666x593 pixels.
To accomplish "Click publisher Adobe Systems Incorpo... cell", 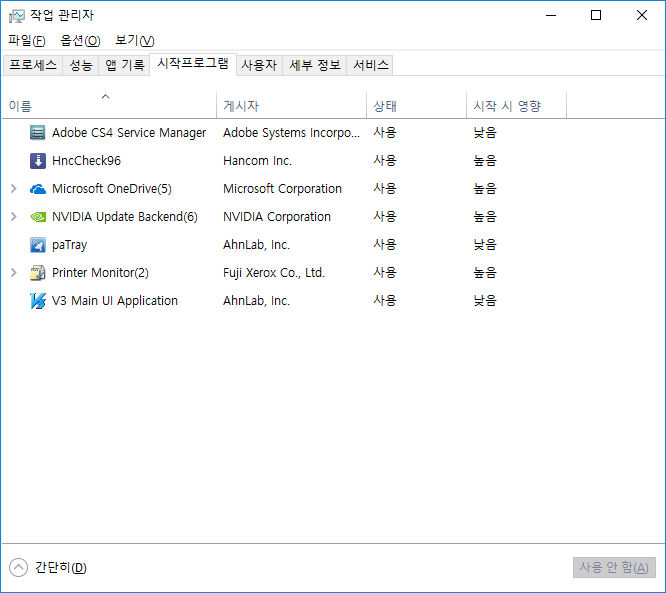I will tap(291, 133).
